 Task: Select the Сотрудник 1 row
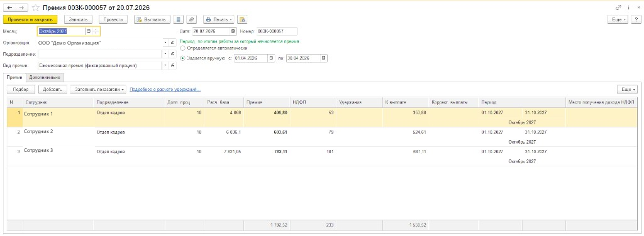point(321,117)
